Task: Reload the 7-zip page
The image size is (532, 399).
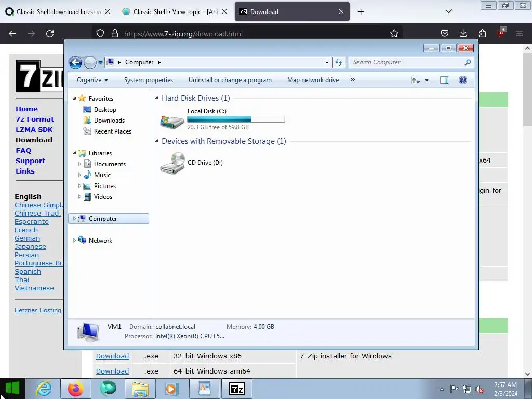Action: click(50, 34)
